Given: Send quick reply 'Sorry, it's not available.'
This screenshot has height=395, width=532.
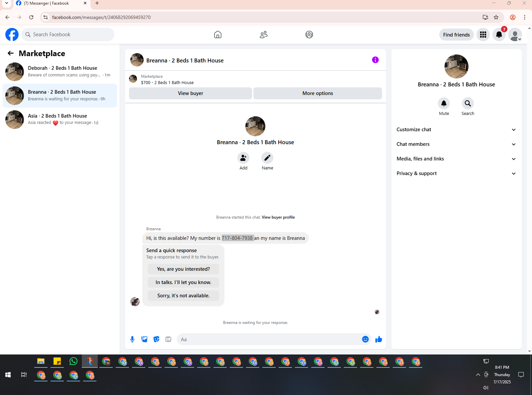Looking at the screenshot, I should point(184,296).
